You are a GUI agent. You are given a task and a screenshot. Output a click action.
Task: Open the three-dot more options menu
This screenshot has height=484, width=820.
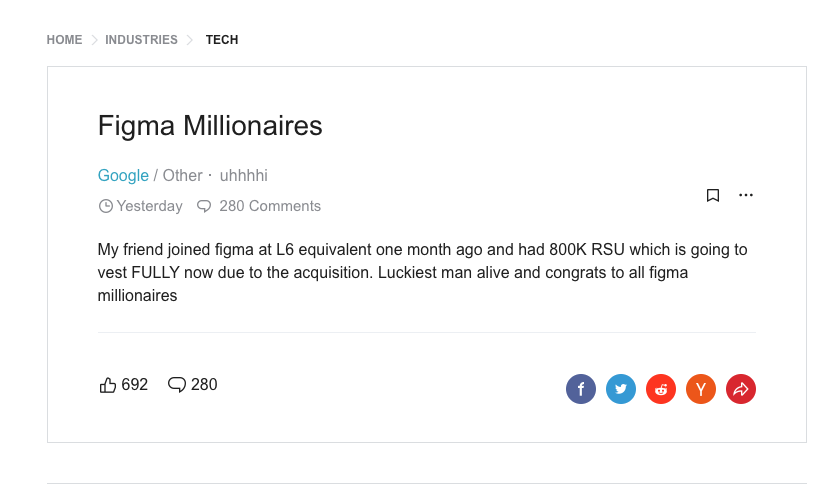tap(746, 195)
